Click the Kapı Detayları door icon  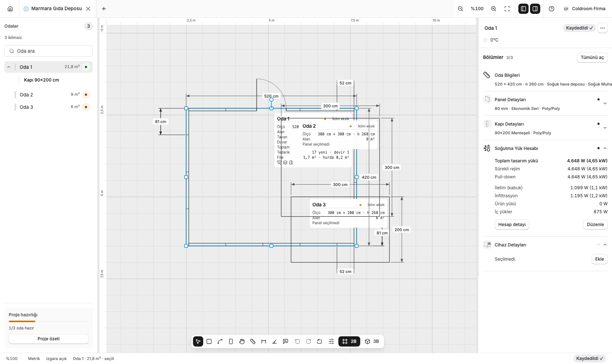coord(487,124)
